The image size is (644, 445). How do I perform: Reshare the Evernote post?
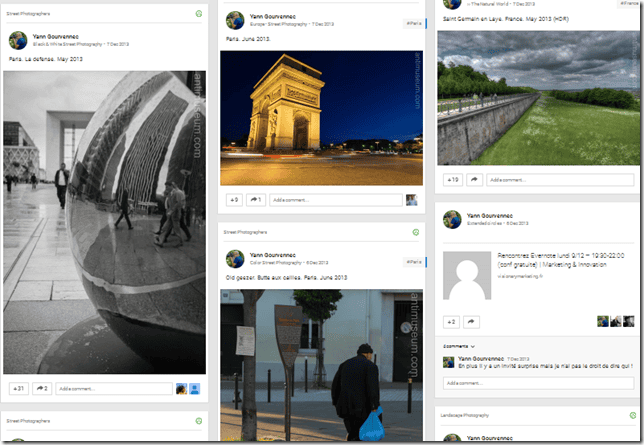[471, 322]
